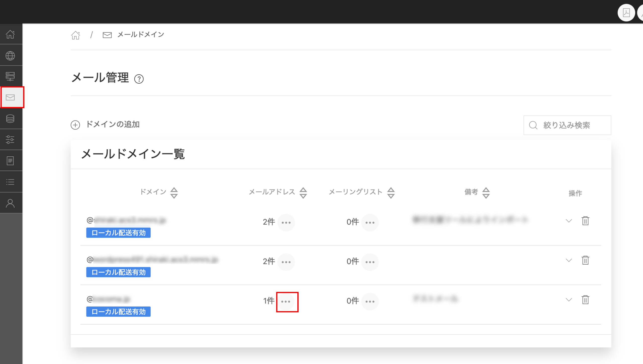Sort by the メーリングリスト column
This screenshot has height=364, width=643.
point(391,193)
